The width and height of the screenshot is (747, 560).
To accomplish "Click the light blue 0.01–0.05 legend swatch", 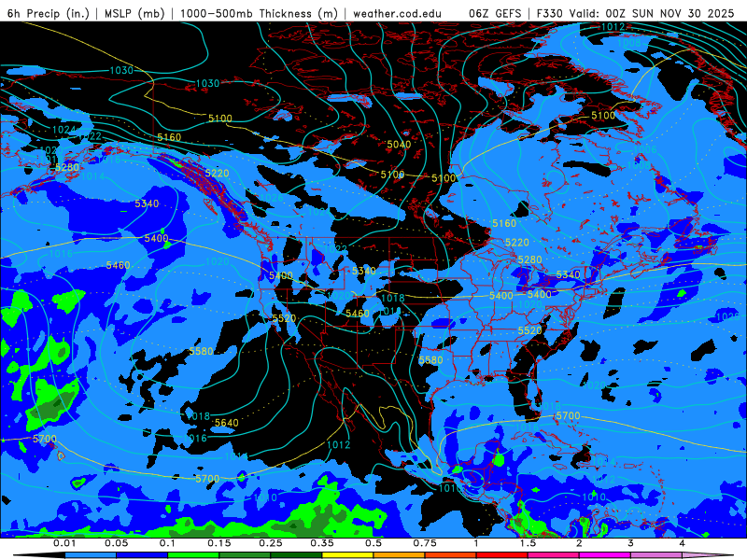I will (x=91, y=555).
